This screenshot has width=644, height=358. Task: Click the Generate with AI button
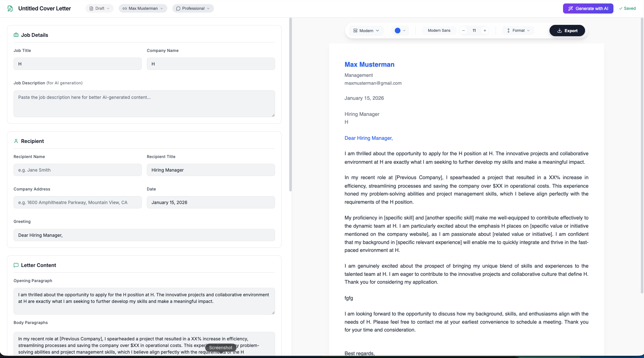click(588, 9)
